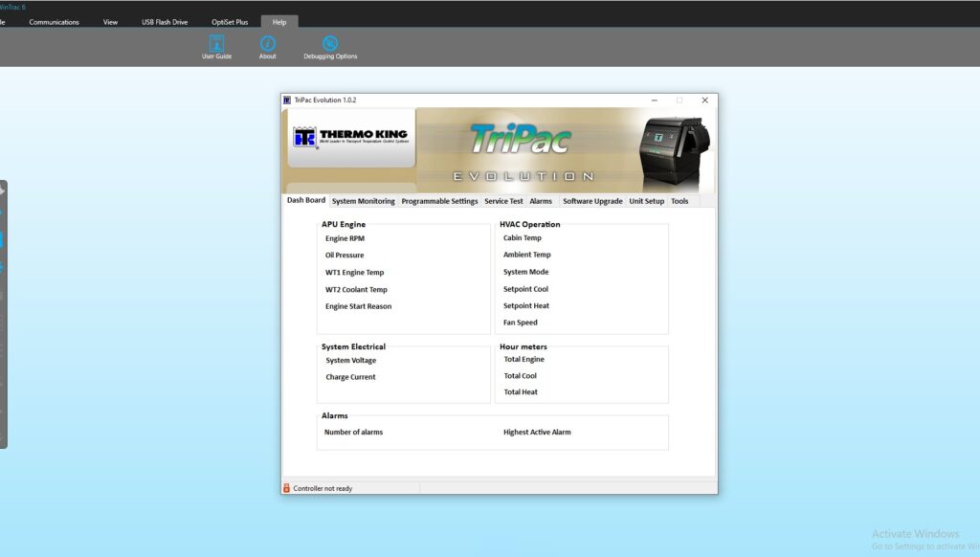This screenshot has width=980, height=557.
Task: Click the Controller not ready status message
Action: pyautogui.click(x=322, y=487)
